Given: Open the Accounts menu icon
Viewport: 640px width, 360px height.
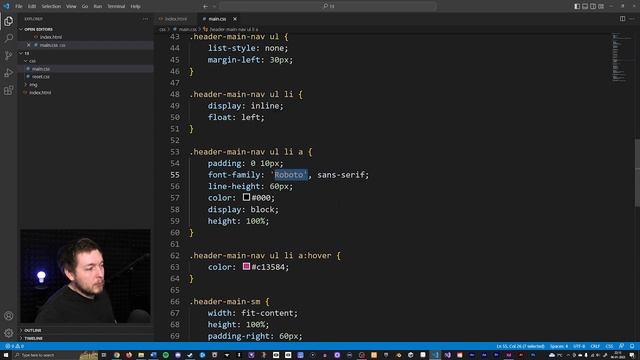Looking at the screenshot, I should (x=9, y=316).
